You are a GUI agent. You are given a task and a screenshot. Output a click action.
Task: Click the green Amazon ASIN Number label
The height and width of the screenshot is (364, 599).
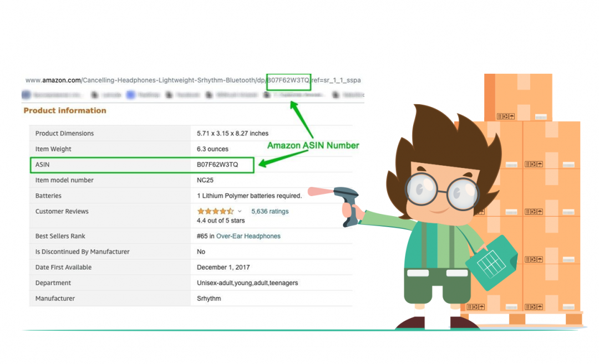tap(313, 145)
